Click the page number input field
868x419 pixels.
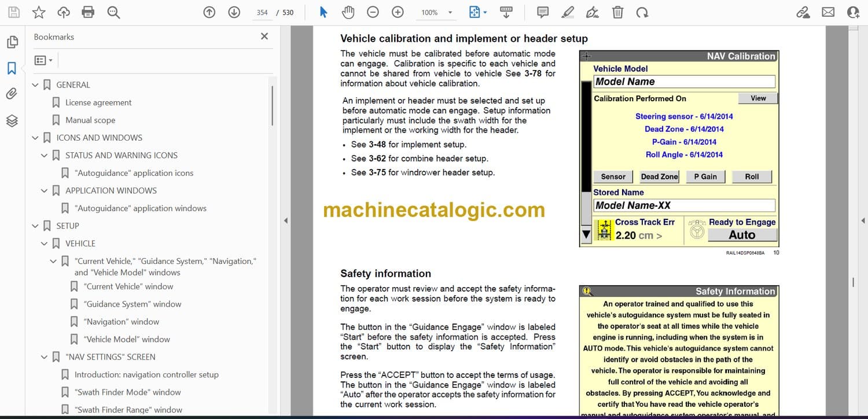click(262, 12)
